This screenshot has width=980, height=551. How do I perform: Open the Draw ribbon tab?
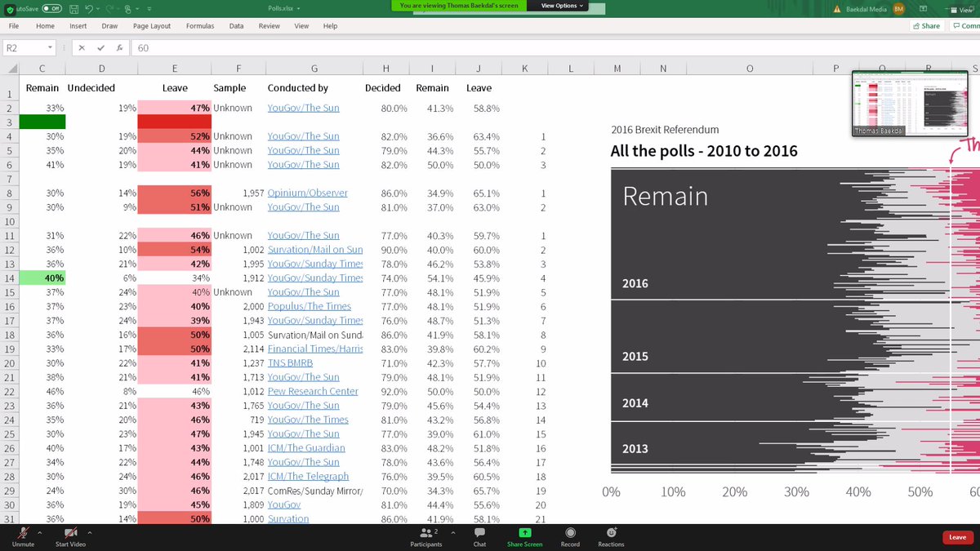(109, 26)
